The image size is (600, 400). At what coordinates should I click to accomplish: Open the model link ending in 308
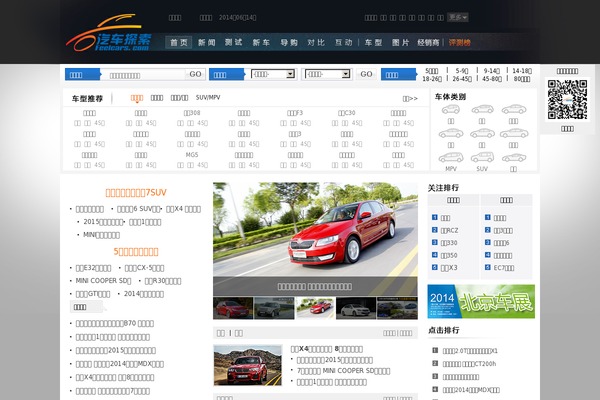pos(192,113)
